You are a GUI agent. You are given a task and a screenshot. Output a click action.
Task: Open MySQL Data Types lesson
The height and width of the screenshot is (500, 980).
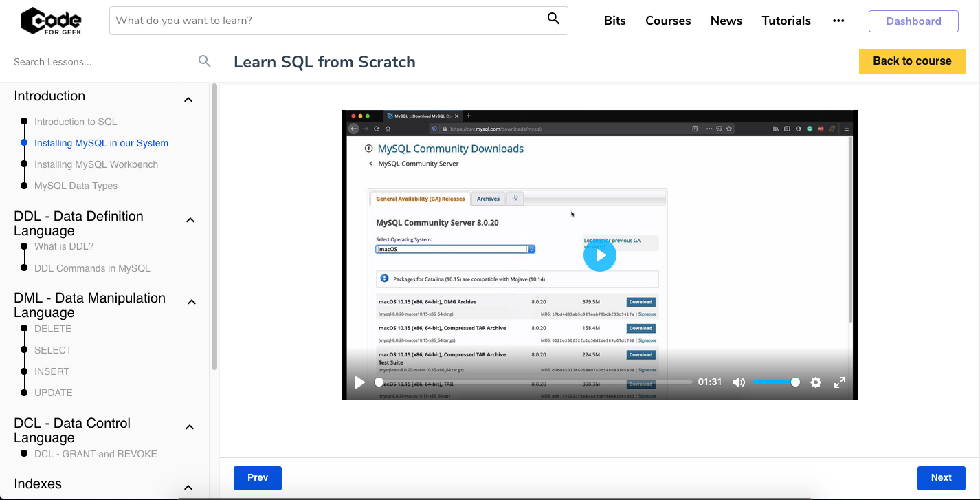click(x=76, y=186)
